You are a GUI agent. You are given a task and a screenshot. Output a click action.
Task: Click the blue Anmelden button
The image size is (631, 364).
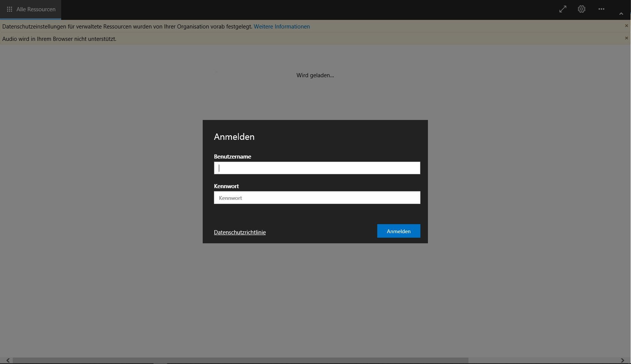click(399, 231)
